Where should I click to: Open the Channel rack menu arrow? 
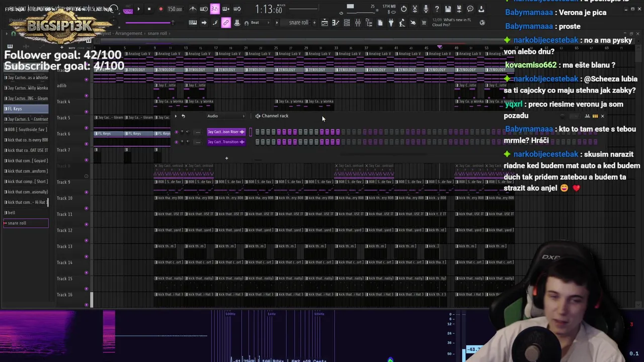(x=176, y=116)
